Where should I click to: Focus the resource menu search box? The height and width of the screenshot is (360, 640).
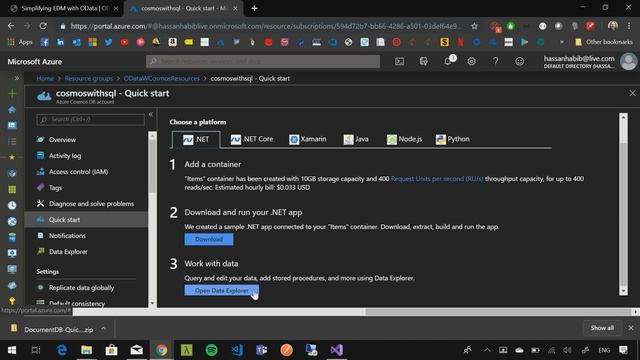click(90, 120)
